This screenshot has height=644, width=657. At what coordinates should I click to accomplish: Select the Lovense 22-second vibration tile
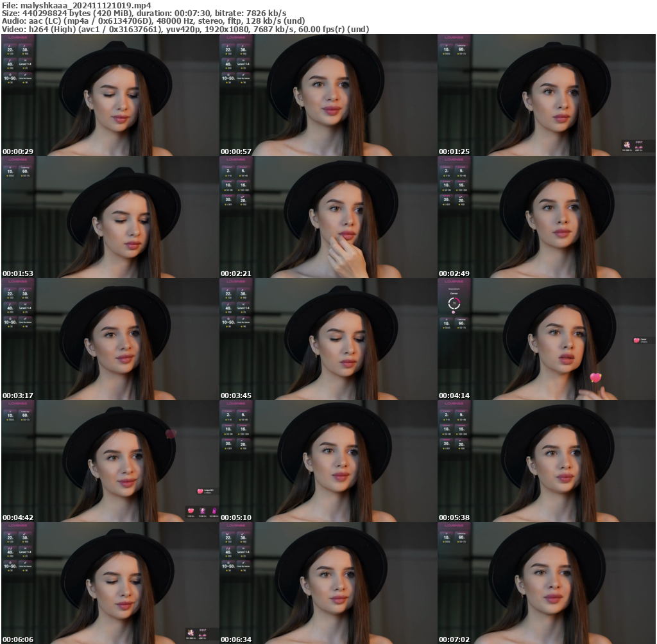coord(9,49)
